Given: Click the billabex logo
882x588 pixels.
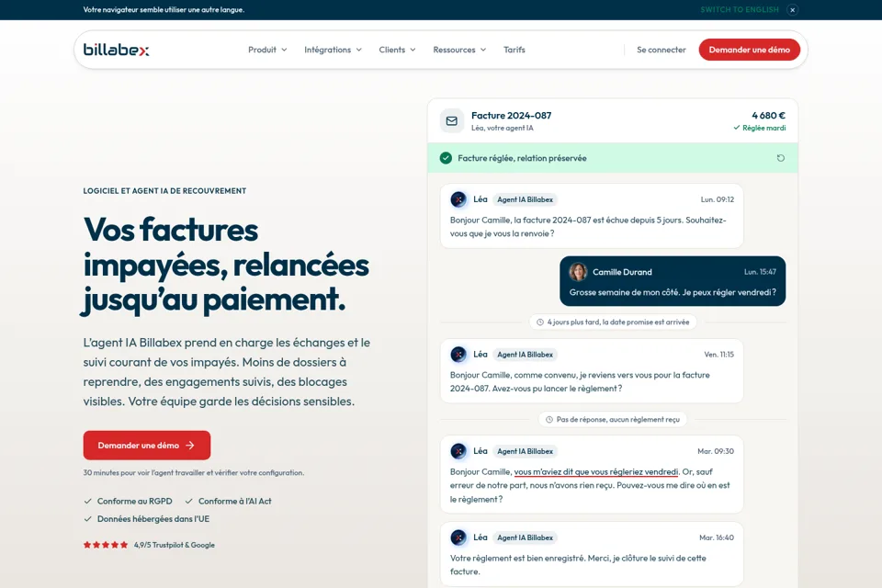Looking at the screenshot, I should coord(116,51).
